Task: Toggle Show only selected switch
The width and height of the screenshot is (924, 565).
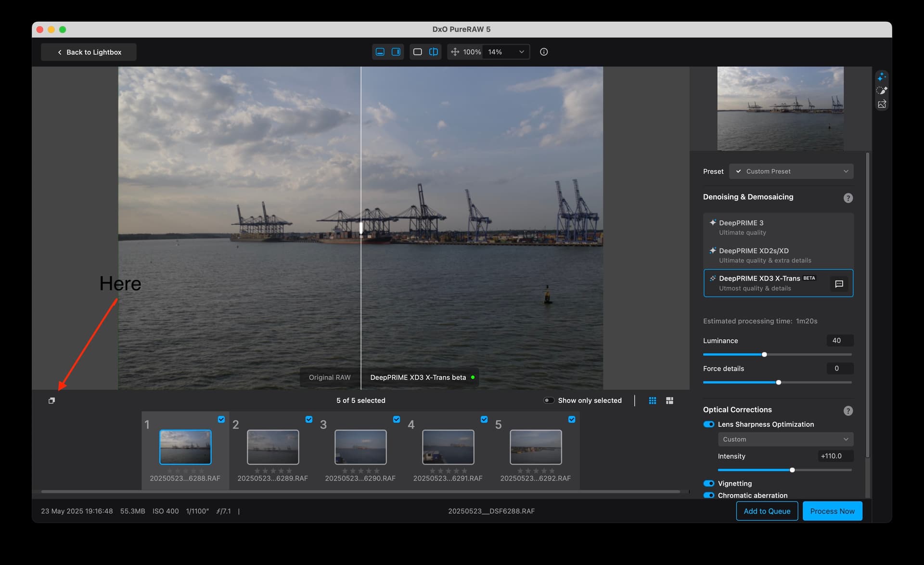Action: (549, 400)
